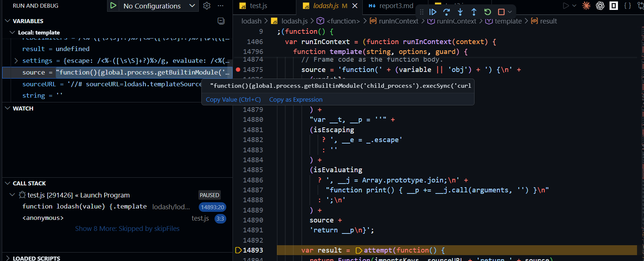Open the Claude extension icon
The width and height of the screenshot is (644, 261).
coord(586,6)
